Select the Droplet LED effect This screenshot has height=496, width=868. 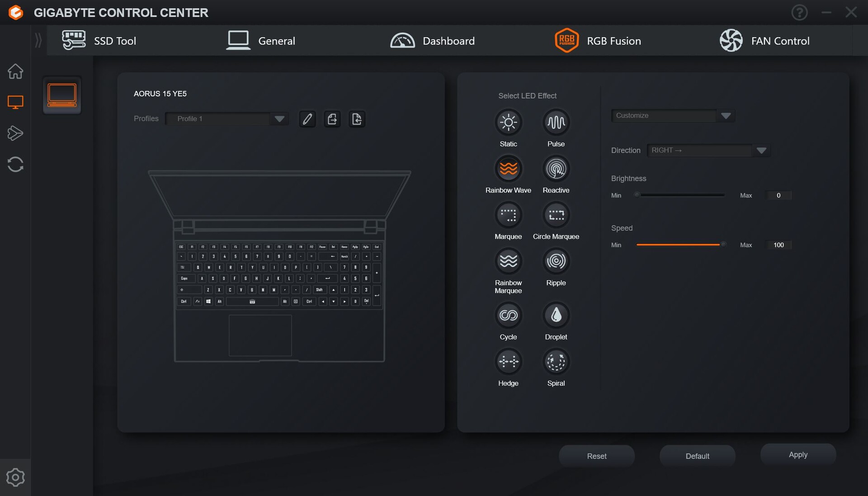pyautogui.click(x=556, y=315)
